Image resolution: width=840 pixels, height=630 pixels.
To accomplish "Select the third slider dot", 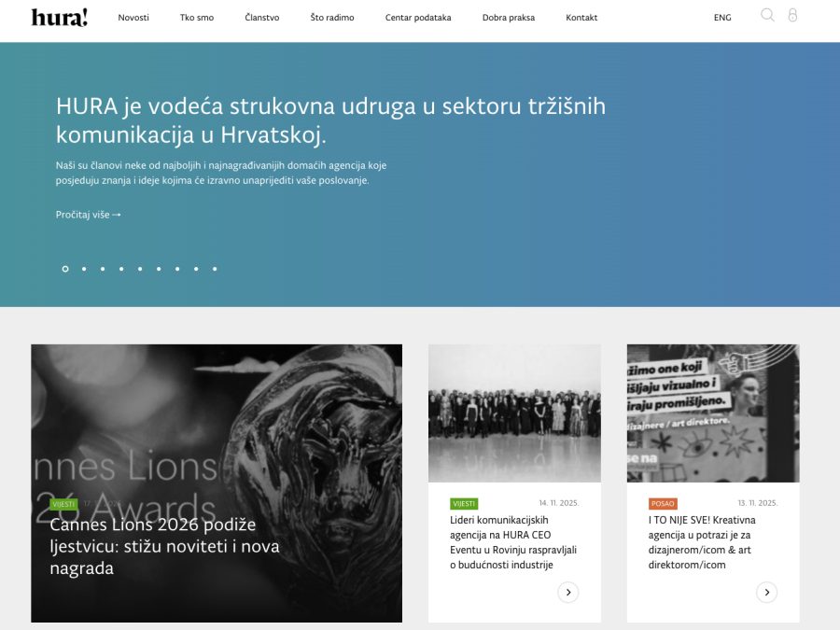I will coord(103,269).
